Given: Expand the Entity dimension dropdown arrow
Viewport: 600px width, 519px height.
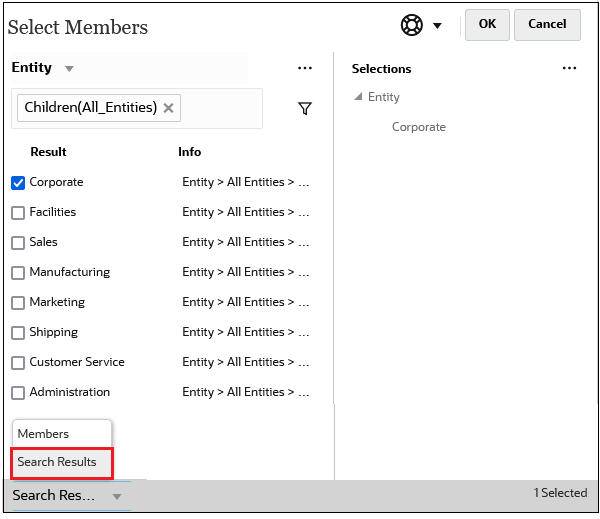Looking at the screenshot, I should point(69,69).
